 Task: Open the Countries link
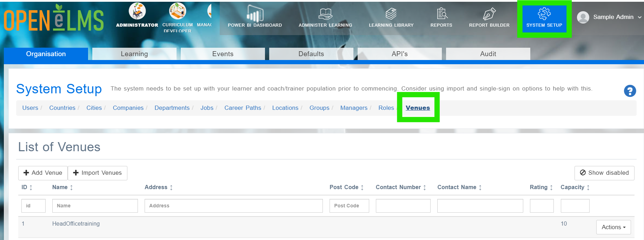(62, 108)
